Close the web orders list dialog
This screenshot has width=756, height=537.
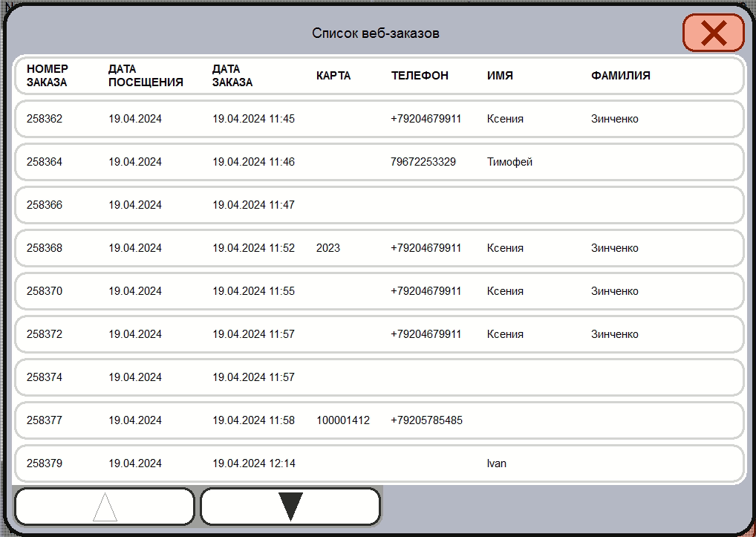(x=714, y=33)
